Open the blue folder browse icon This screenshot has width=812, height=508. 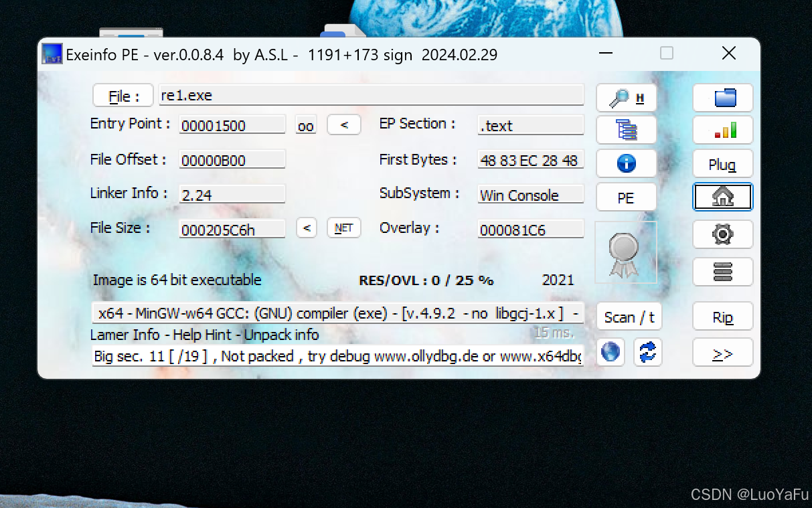[x=723, y=98]
